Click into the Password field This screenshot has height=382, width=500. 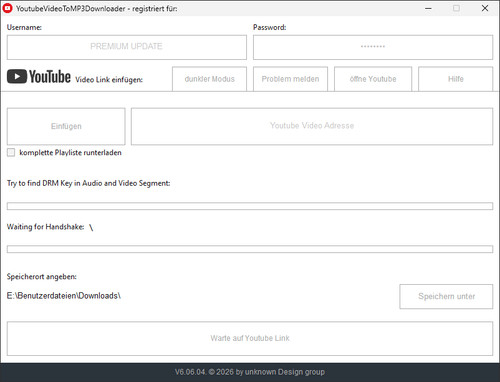point(373,47)
